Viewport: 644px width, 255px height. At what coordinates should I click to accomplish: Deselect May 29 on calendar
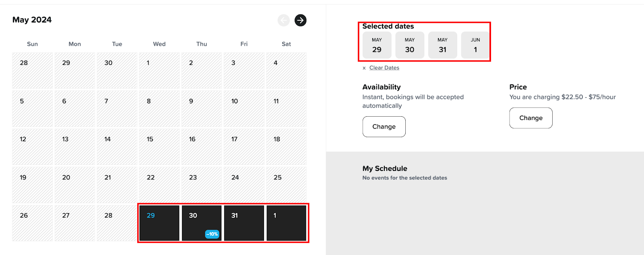(x=159, y=223)
